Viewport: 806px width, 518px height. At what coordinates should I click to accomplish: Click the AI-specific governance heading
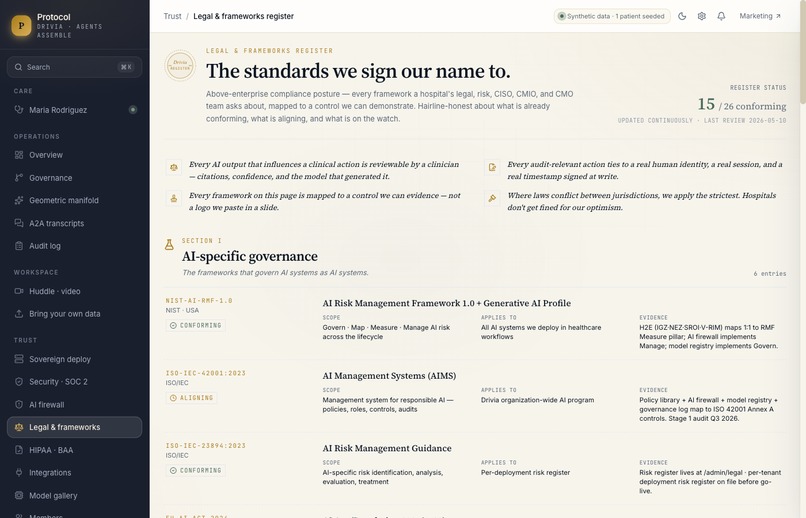[250, 256]
